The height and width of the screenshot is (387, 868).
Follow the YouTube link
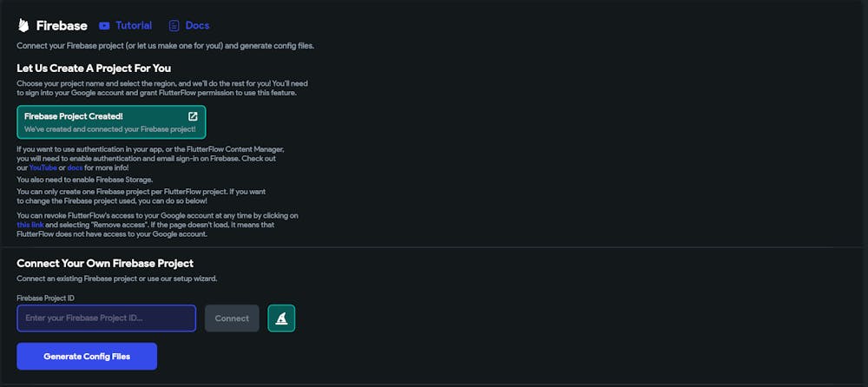point(43,167)
